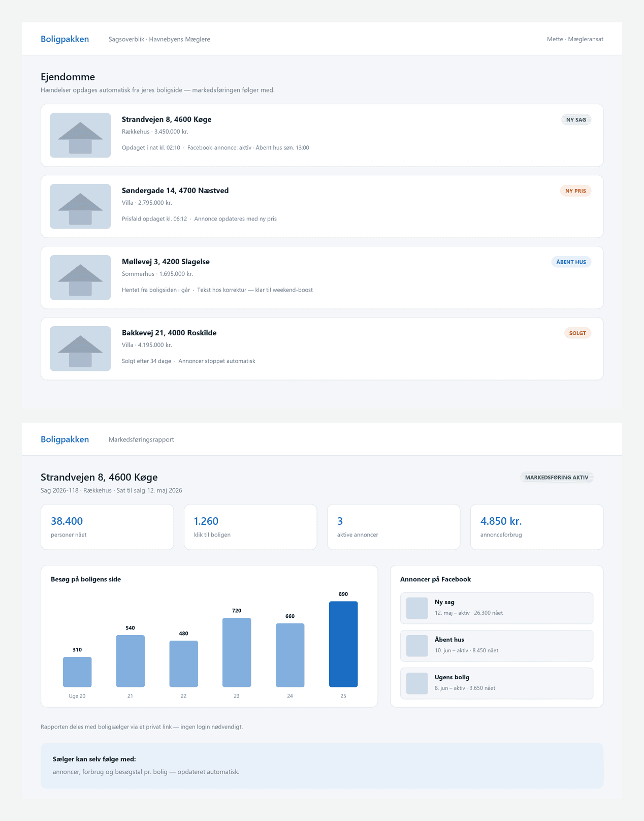Image resolution: width=644 pixels, height=821 pixels.
Task: Click the Møllevej 3, 4200 Slagelse title
Action: 166,262
